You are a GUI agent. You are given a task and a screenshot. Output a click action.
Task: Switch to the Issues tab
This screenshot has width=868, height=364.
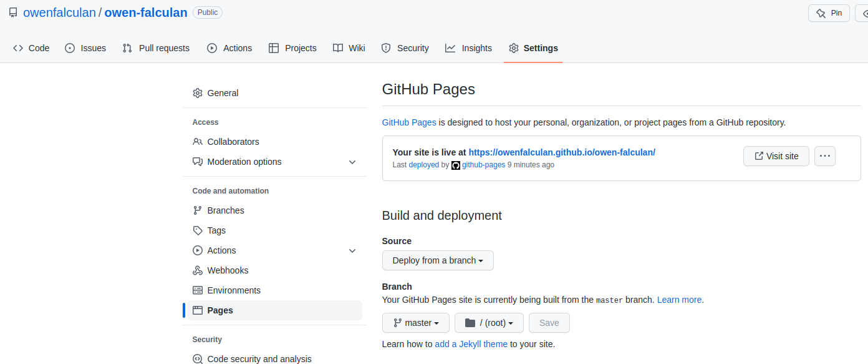85,48
